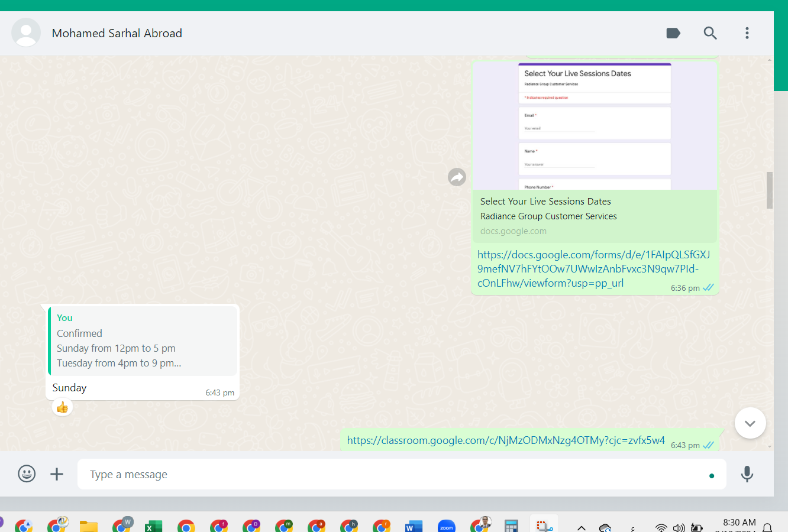Open the classroom.google.com link
The image size is (788, 532).
[506, 440]
